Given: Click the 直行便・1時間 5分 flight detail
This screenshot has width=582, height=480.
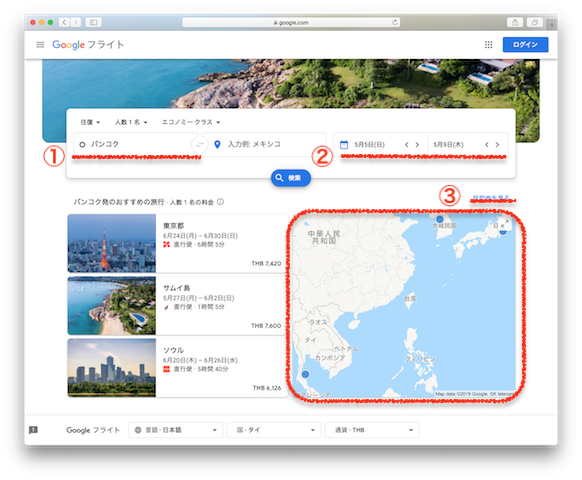Looking at the screenshot, I should (x=199, y=307).
